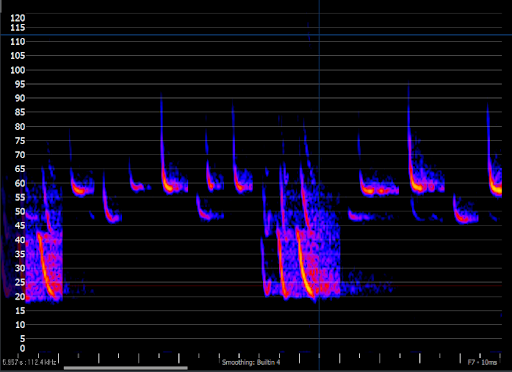Click the 105 kHz frequency axis label
This screenshot has width=512, height=372.
(18, 56)
